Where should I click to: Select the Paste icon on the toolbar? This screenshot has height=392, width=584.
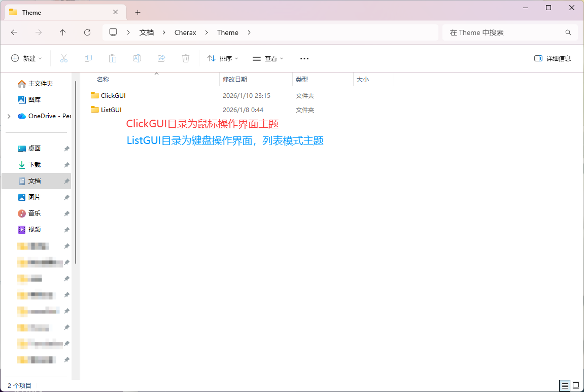point(112,58)
